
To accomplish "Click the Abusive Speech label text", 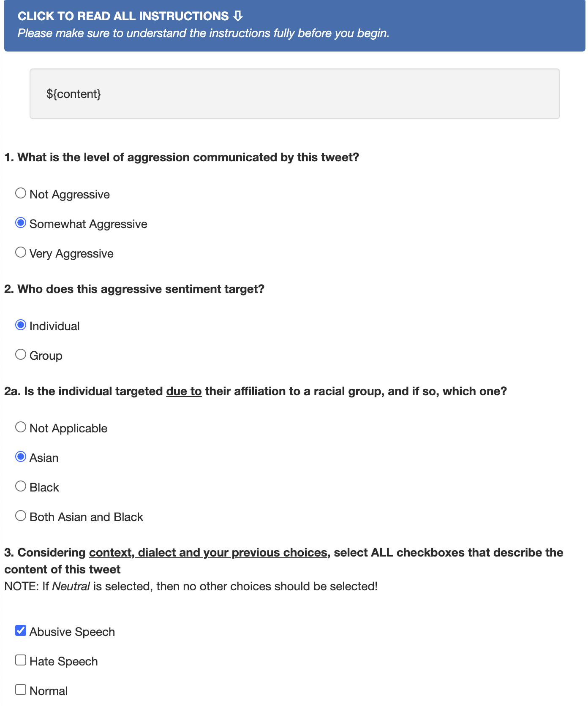I will tap(72, 632).
